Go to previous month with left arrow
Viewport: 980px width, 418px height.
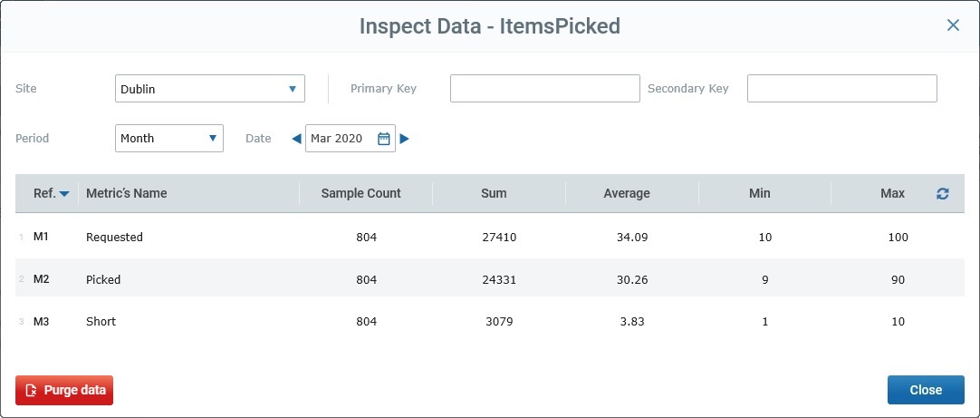[296, 139]
